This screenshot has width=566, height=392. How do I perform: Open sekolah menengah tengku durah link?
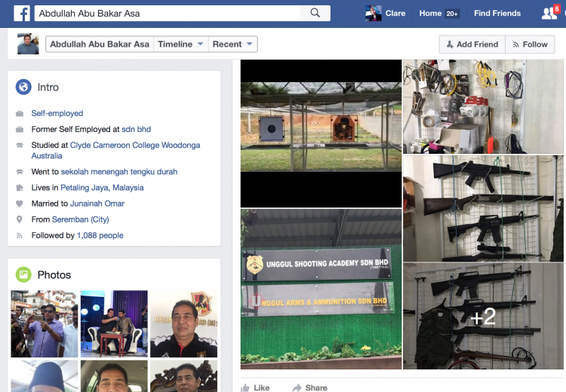[119, 172]
